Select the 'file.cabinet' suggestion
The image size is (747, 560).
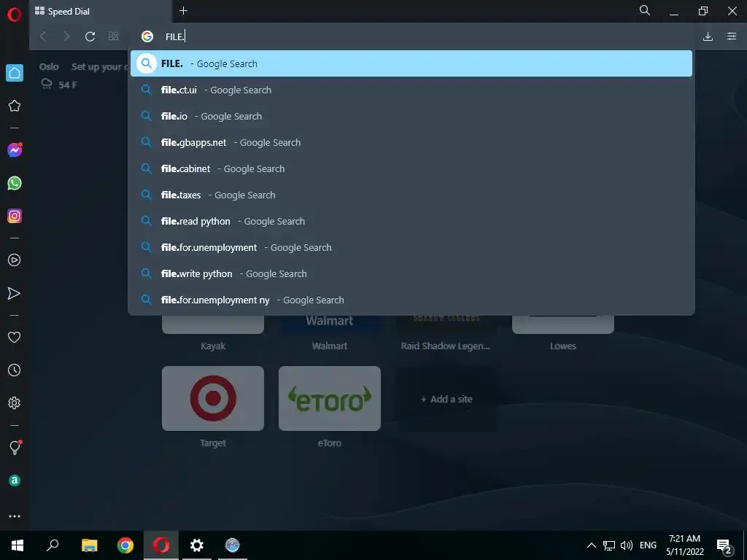click(x=411, y=168)
